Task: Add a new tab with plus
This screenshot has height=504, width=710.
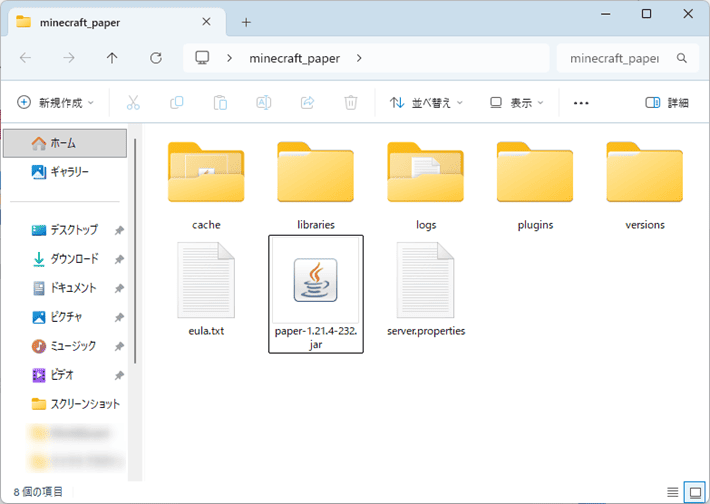Action: click(246, 22)
